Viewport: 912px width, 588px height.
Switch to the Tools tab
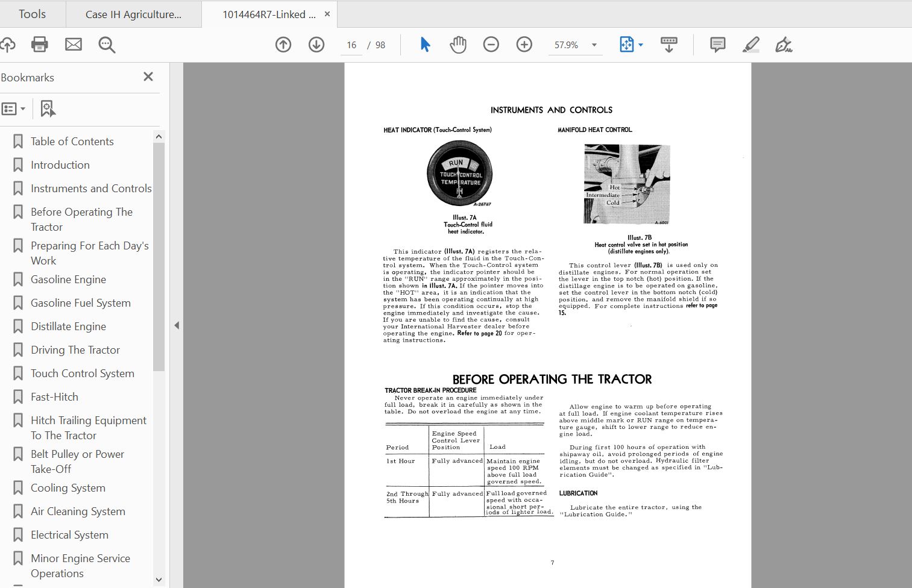tap(31, 13)
